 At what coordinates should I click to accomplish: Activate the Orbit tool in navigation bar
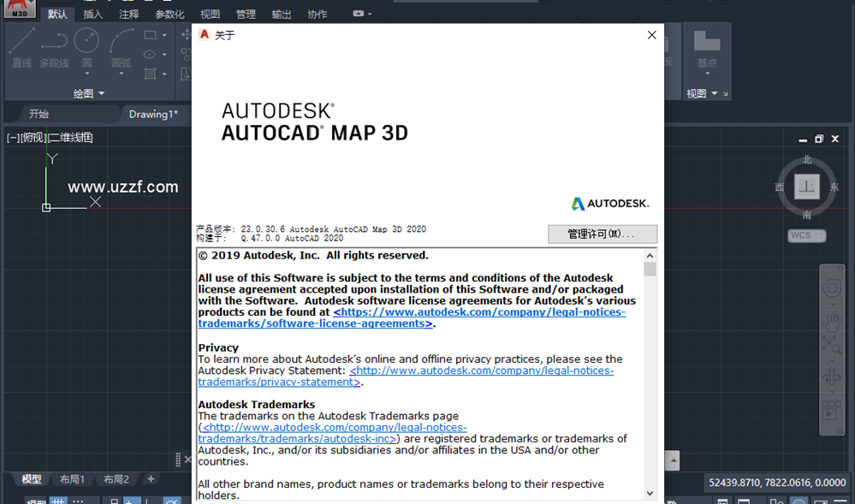click(832, 377)
